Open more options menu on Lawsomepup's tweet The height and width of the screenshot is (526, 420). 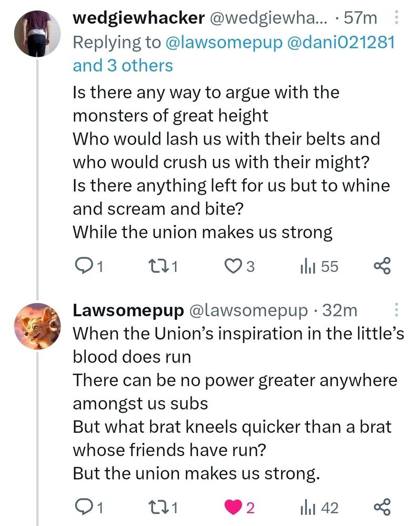[397, 310]
